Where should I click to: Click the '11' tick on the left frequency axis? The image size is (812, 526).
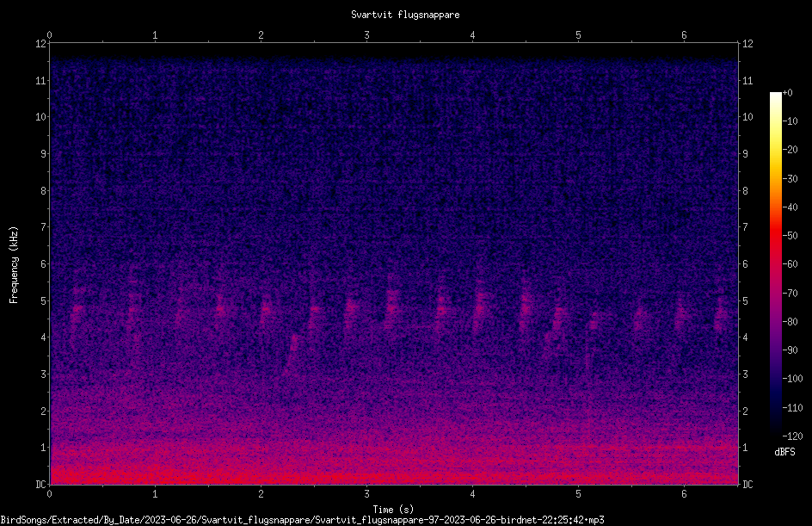[x=40, y=80]
